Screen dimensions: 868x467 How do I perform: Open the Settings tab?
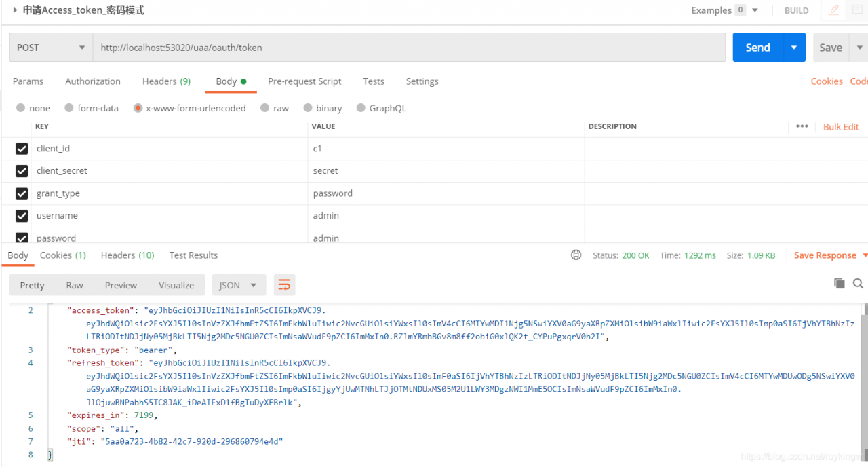422,81
